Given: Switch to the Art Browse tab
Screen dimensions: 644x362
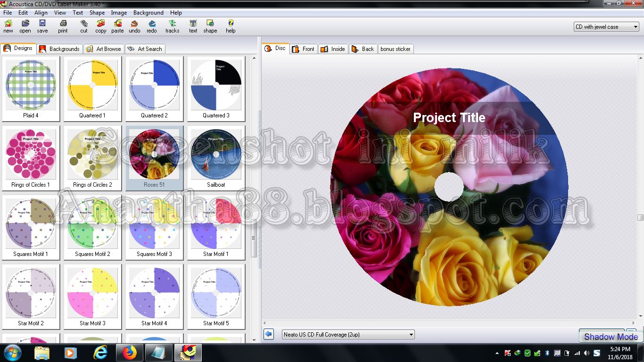Looking at the screenshot, I should 104,49.
